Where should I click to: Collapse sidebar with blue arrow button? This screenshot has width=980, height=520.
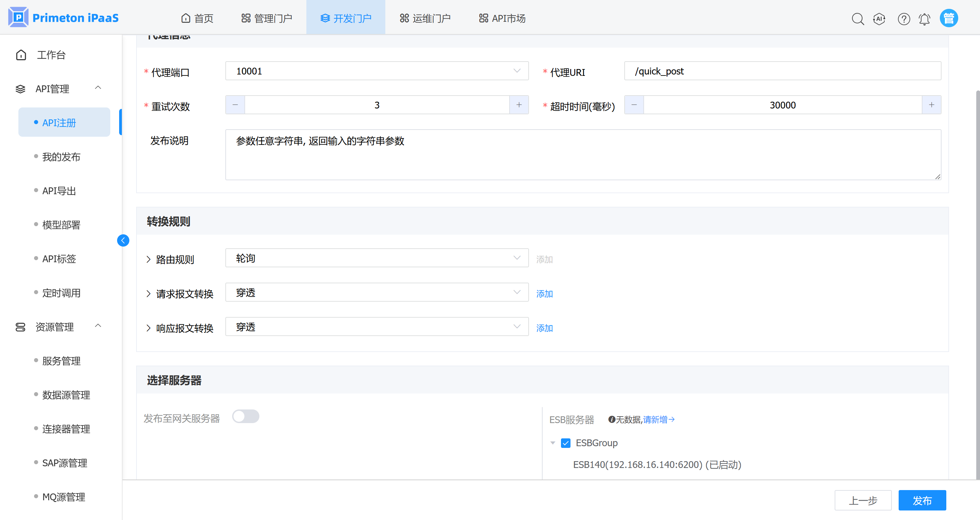click(x=123, y=240)
